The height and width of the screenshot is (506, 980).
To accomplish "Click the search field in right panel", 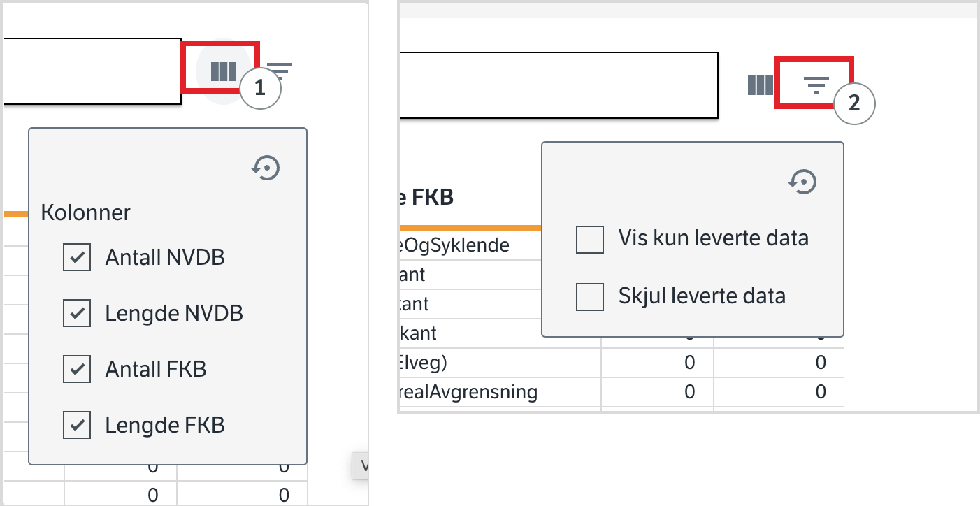I will tap(559, 85).
